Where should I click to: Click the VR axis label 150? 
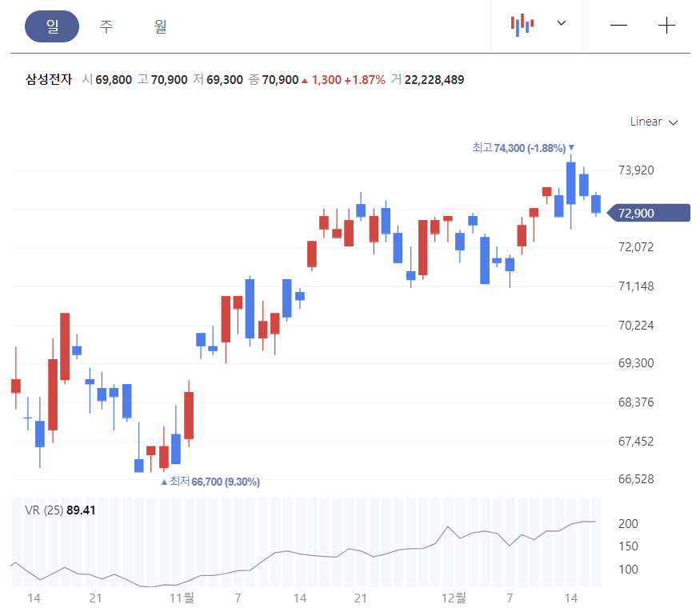tap(628, 546)
